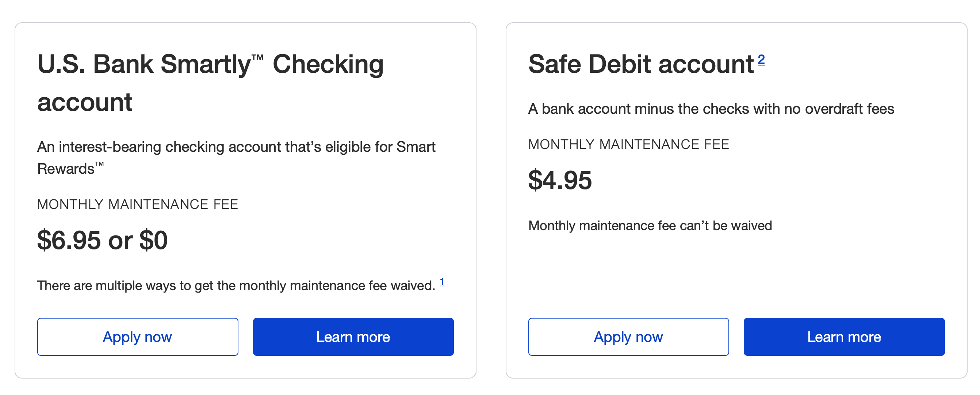Screen dimensions: 980x395
Task: Click Monthly Maintenance Fee label in Smartly card
Action: [x=137, y=204]
